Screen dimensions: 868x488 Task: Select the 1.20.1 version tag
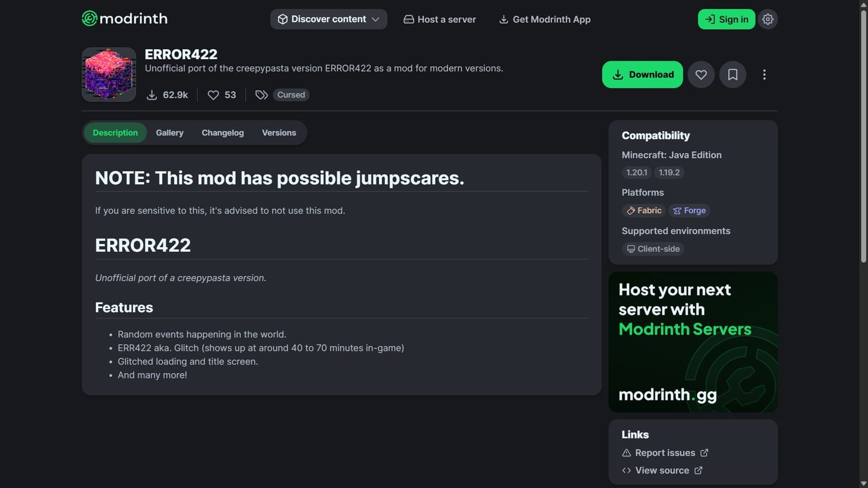click(x=636, y=172)
